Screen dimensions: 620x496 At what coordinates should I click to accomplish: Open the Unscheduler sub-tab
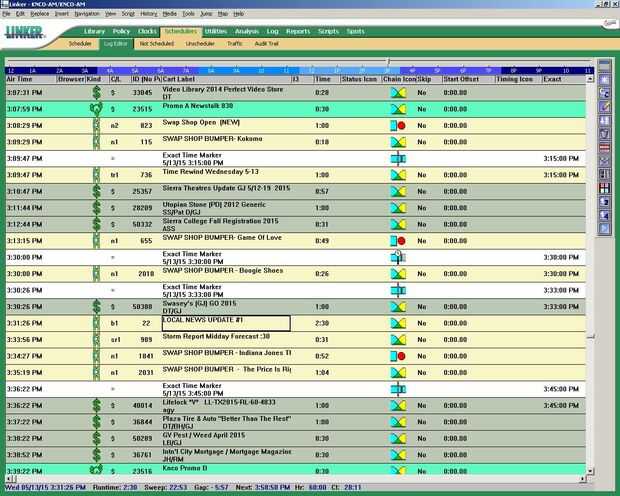200,44
